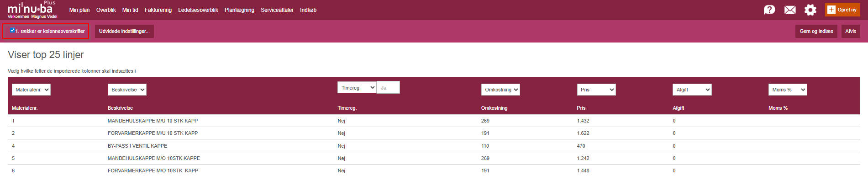Open the Min plan menu
Image resolution: width=868 pixels, height=176 pixels.
(79, 10)
